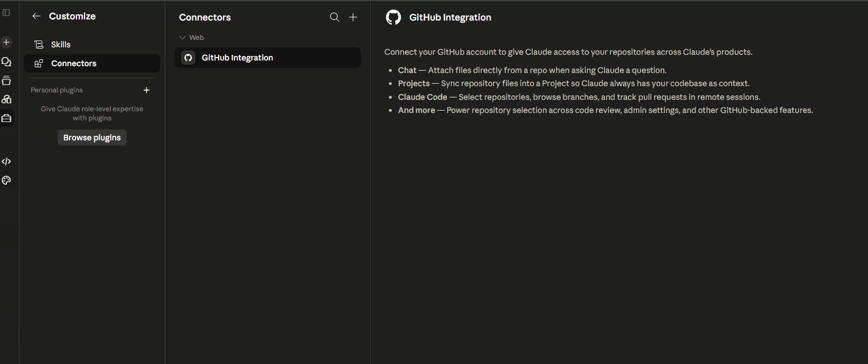Click the Skills scroll icon
The image size is (868, 364).
[39, 45]
